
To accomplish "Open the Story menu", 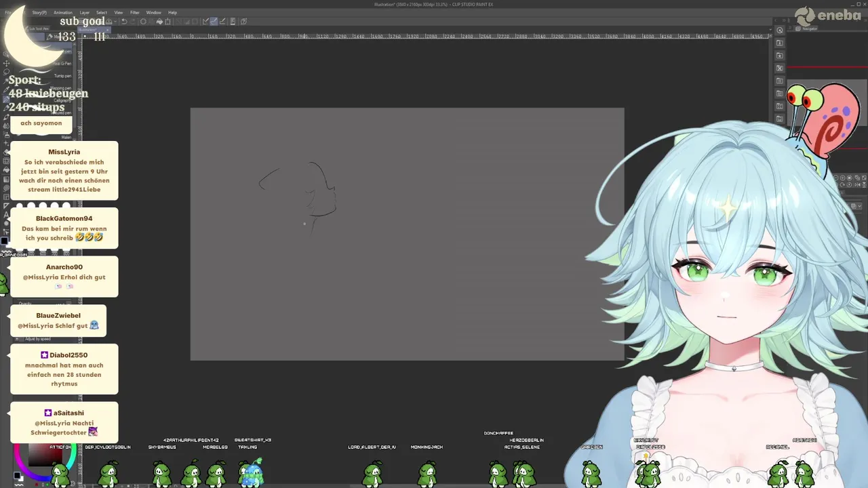I will coord(39,12).
